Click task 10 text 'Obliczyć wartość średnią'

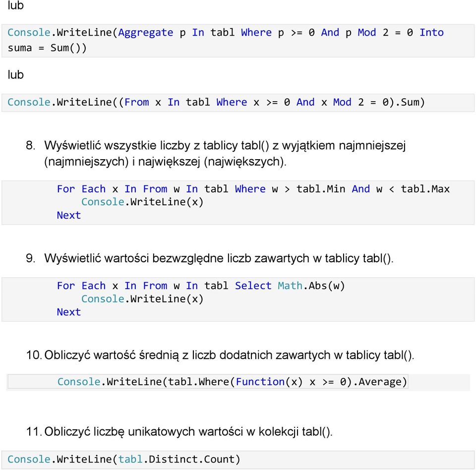pyautogui.click(x=112, y=355)
